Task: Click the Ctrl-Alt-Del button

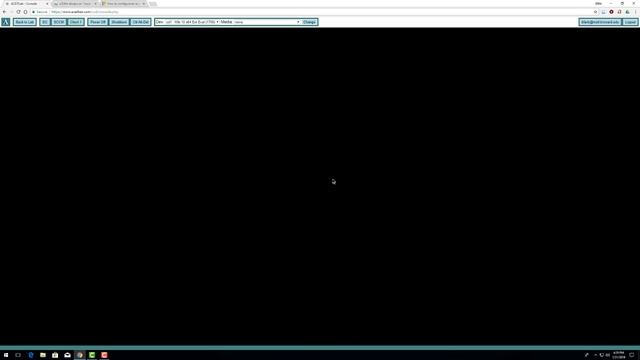Action: click(140, 22)
